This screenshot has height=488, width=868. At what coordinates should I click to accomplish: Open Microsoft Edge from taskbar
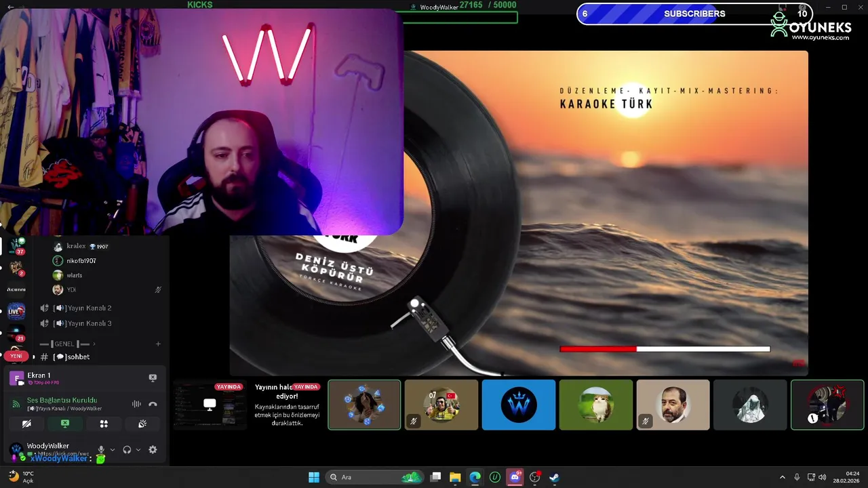[475, 477]
